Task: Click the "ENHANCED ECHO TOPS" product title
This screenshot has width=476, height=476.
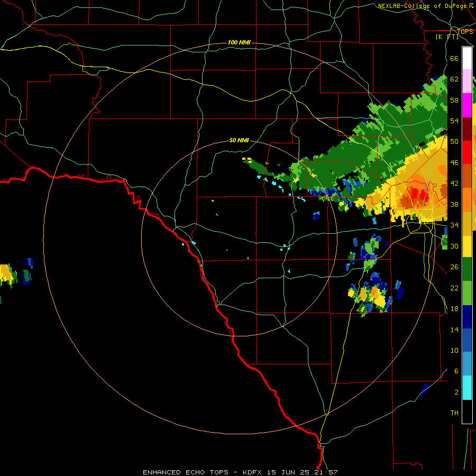Action: [x=186, y=472]
